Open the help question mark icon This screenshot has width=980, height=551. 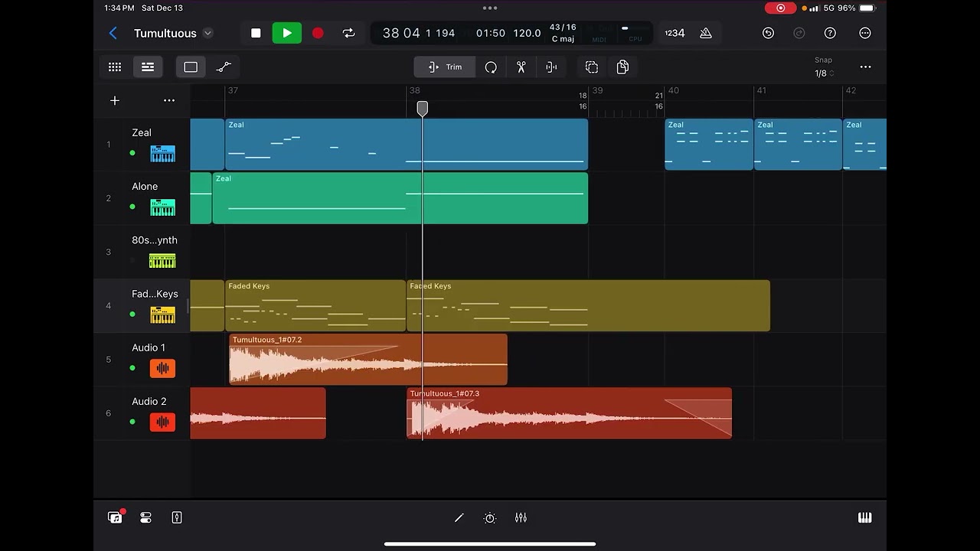pos(830,33)
